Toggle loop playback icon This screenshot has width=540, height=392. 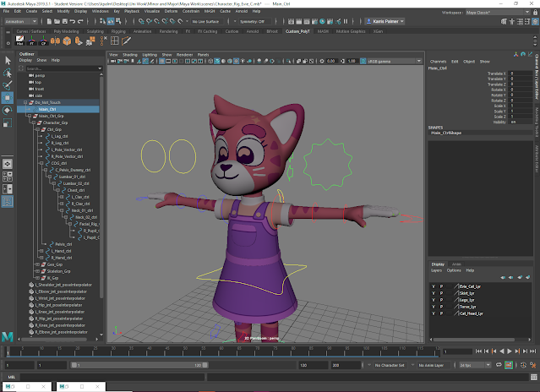click(499, 365)
